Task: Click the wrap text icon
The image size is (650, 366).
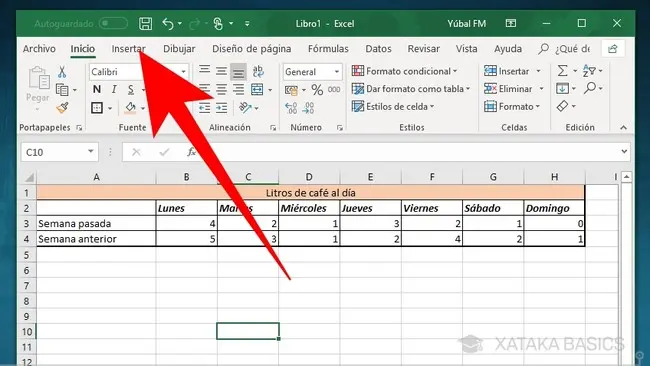Action: pyautogui.click(x=258, y=71)
